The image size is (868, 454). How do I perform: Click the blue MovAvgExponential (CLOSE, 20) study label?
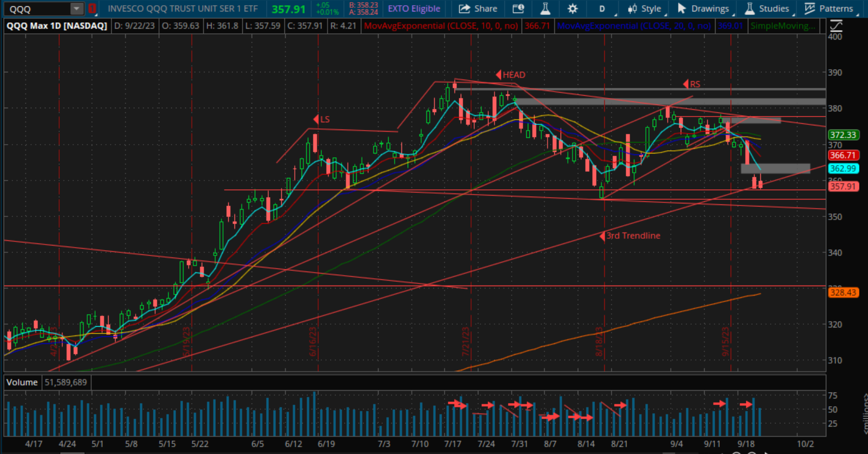click(x=633, y=25)
